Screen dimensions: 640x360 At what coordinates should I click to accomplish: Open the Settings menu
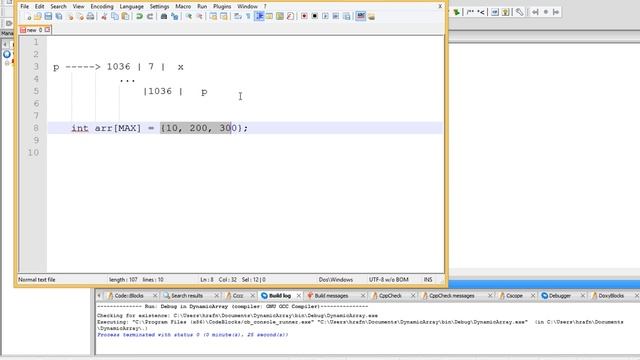click(159, 7)
